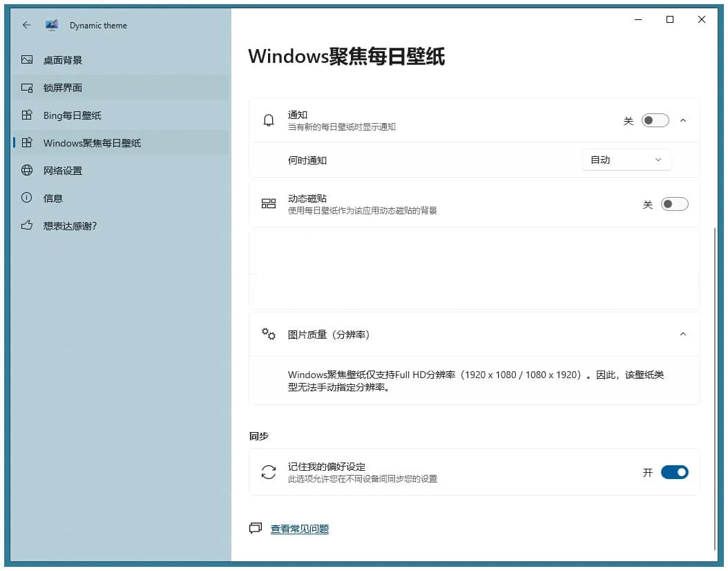Open the 何时通知 dropdown set to 自动
Image resolution: width=728 pixels, height=571 pixels.
click(x=626, y=160)
